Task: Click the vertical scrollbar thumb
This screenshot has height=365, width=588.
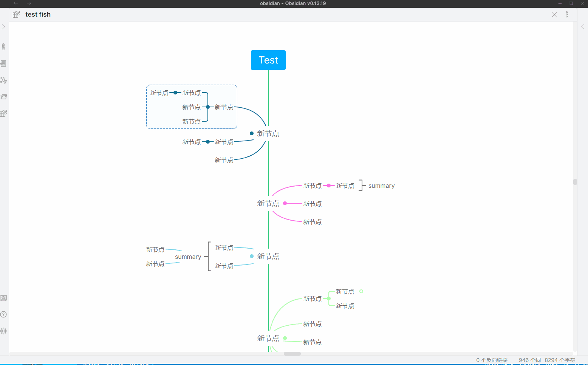Action: click(575, 182)
